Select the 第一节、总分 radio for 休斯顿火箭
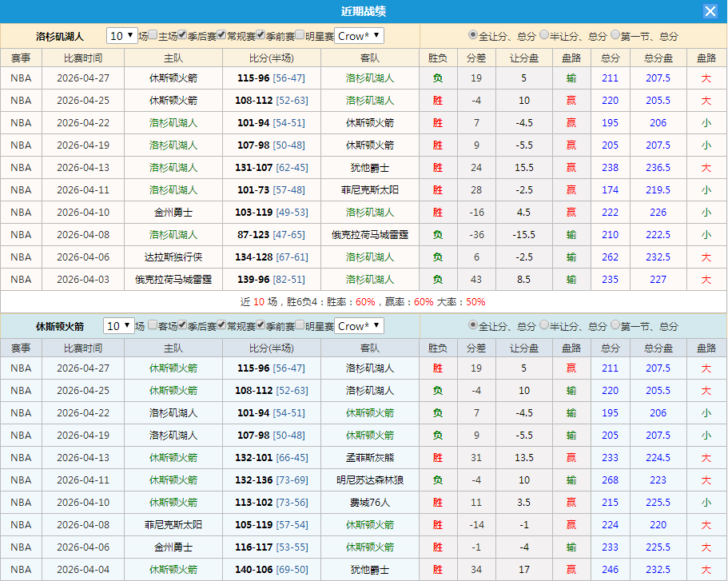728x581 pixels. coord(615,325)
